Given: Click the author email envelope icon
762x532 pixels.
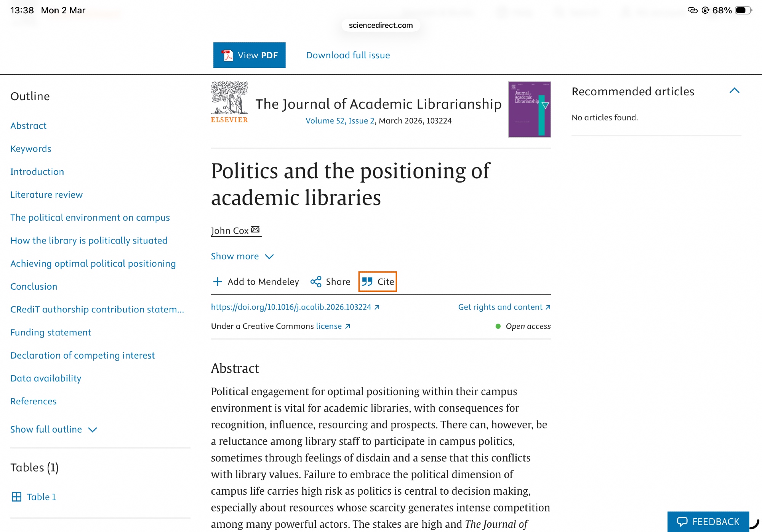Looking at the screenshot, I should [x=256, y=229].
